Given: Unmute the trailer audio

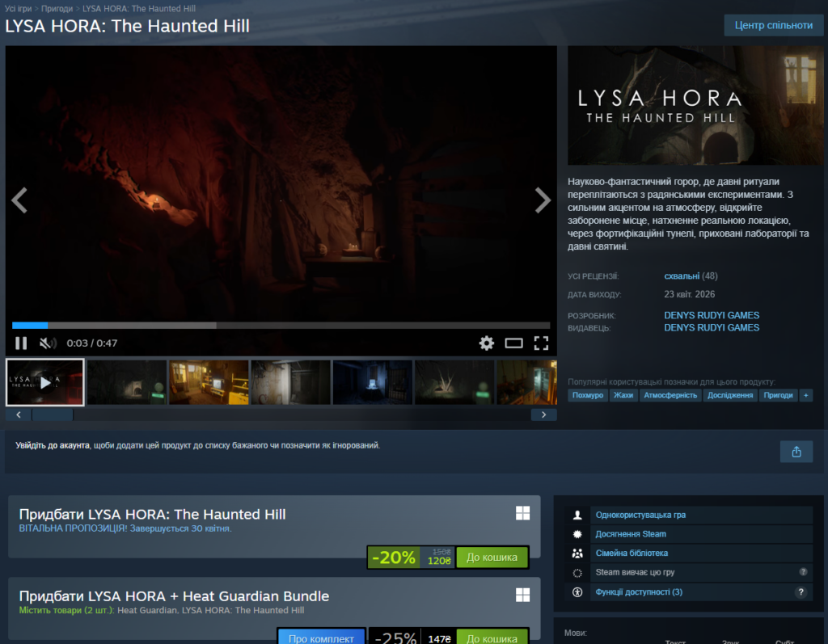Looking at the screenshot, I should 48,343.
